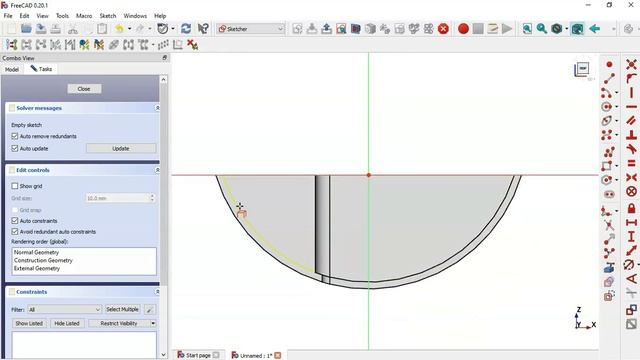Toggle the Solver messages header checkbox
The image size is (640, 360).
pyautogui.click(x=12, y=108)
